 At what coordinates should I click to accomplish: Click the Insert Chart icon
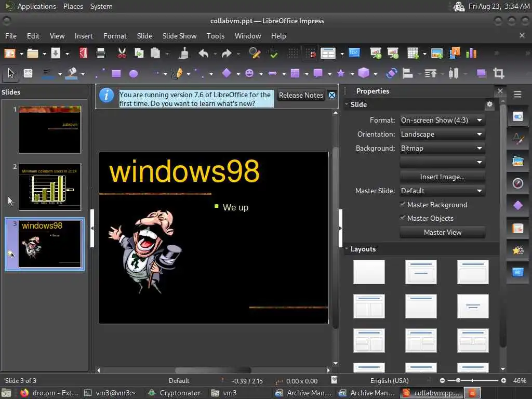[x=471, y=54]
